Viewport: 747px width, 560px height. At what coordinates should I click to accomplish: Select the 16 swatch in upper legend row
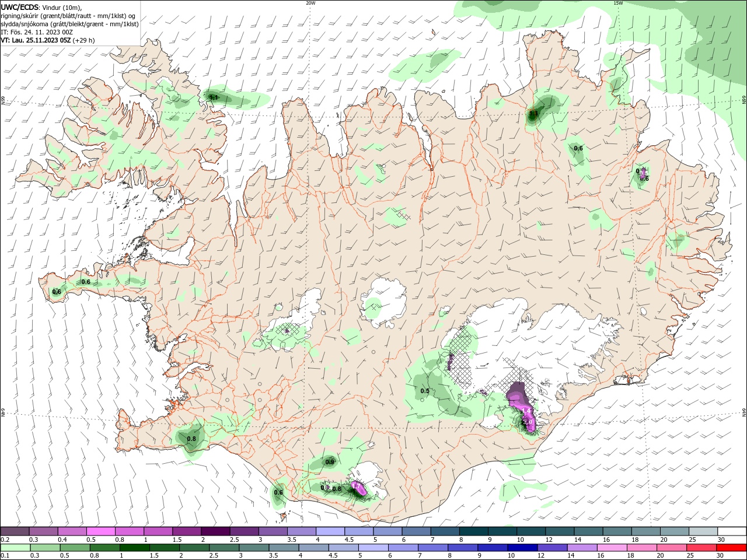(617, 531)
